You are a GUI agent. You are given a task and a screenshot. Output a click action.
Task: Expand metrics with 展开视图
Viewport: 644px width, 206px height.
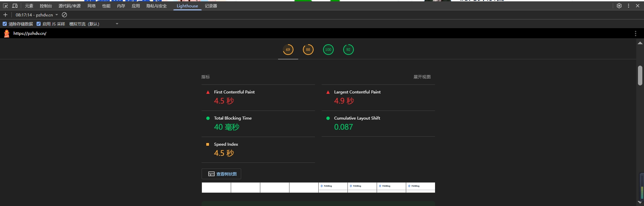[422, 77]
